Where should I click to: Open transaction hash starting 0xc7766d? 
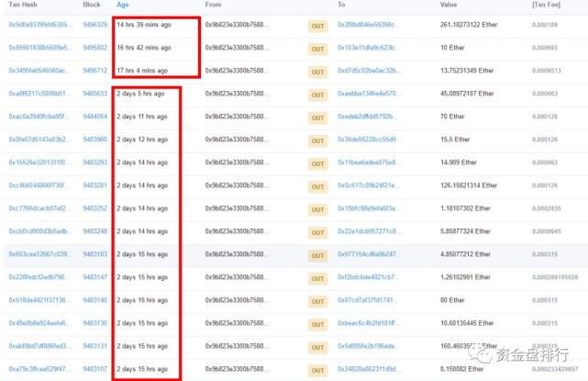click(39, 208)
